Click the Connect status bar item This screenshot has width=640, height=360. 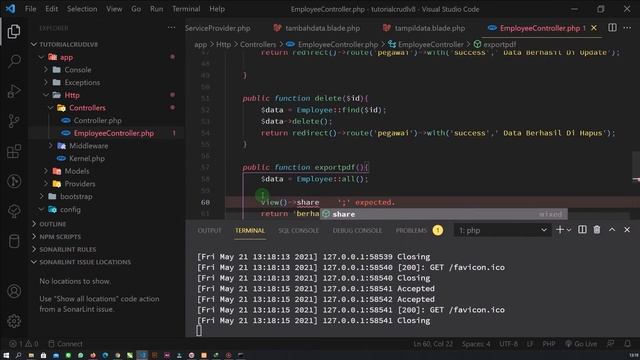65,344
